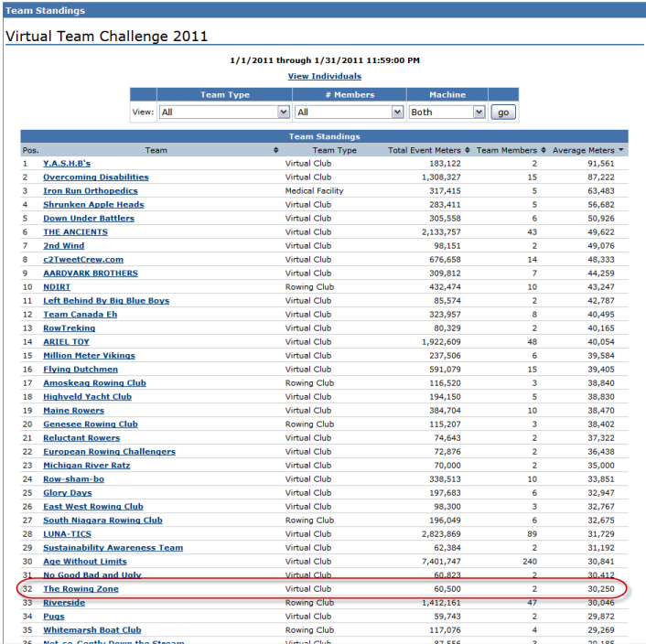The height and width of the screenshot is (644, 646).
Task: Open the View Individuals link
Action: 324,76
